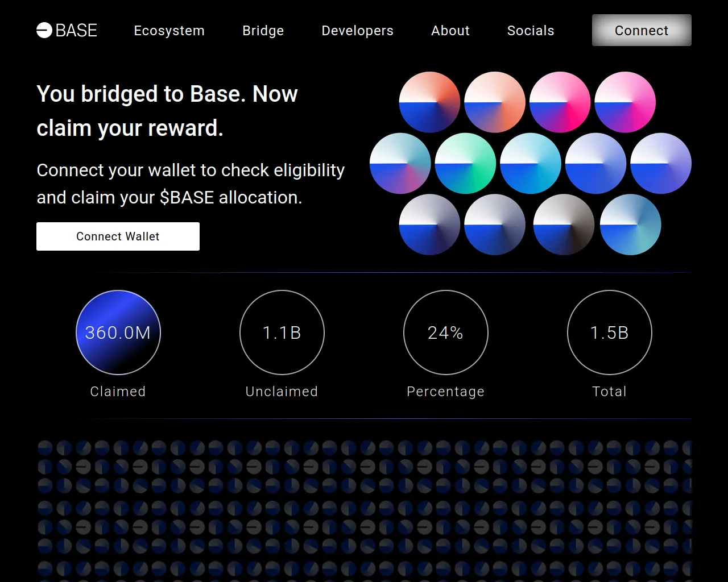Image resolution: width=728 pixels, height=582 pixels.
Task: Open the Developers nav item
Action: tap(357, 31)
